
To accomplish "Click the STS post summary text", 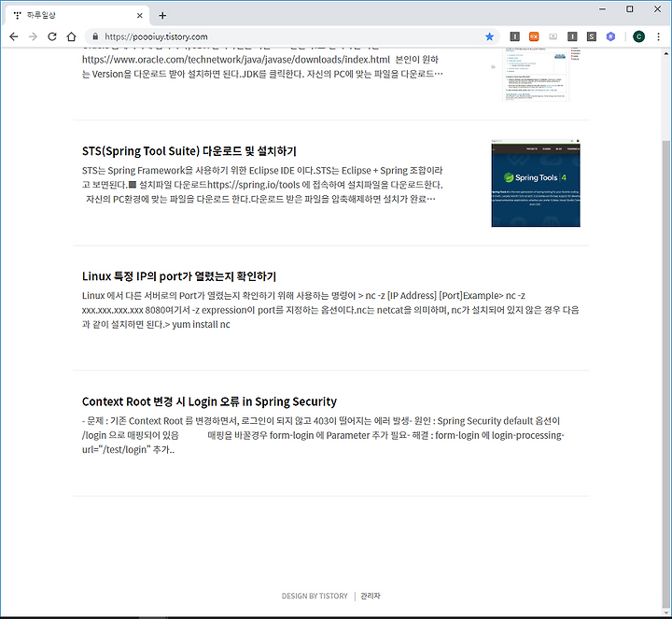I will [x=262, y=185].
